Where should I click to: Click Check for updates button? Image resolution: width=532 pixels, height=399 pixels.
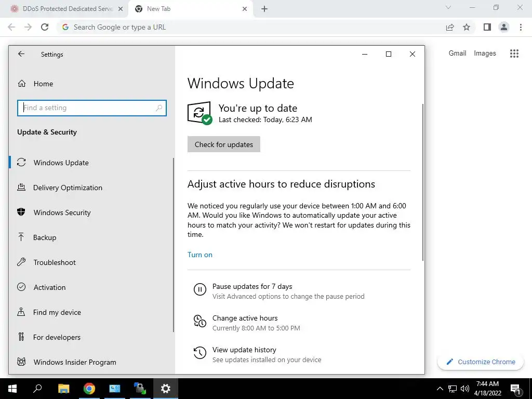223,144
